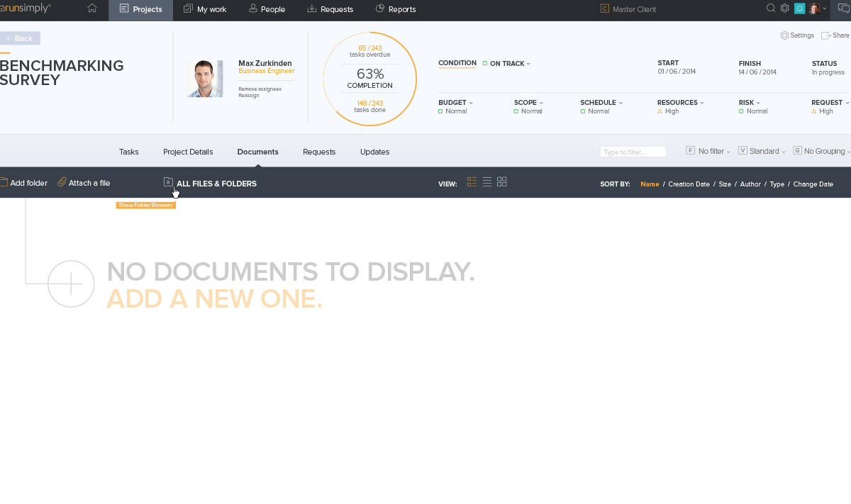Viewport: 851px width, 504px height.
Task: Click the large add document plus circle
Action: (x=71, y=284)
